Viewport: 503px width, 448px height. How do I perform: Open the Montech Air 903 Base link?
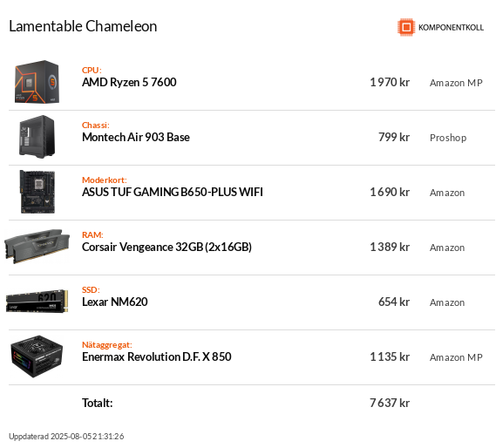pyautogui.click(x=136, y=137)
